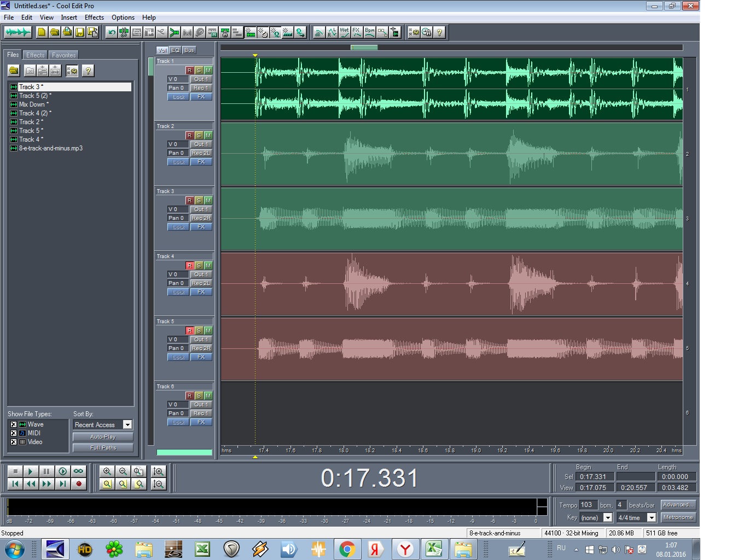Click the Play Looped infinity button
This screenshot has width=744, height=560.
[x=79, y=471]
